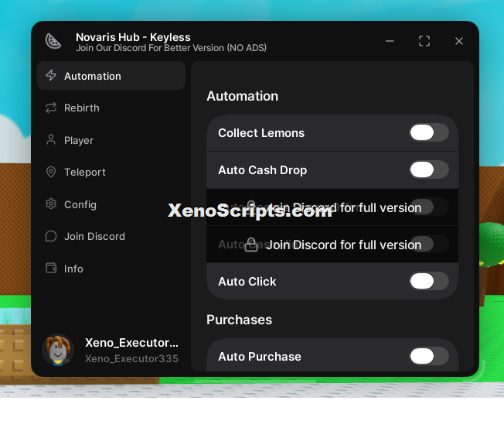Toggle fullscreen with the expand icon
The height and width of the screenshot is (421, 504).
(x=424, y=41)
